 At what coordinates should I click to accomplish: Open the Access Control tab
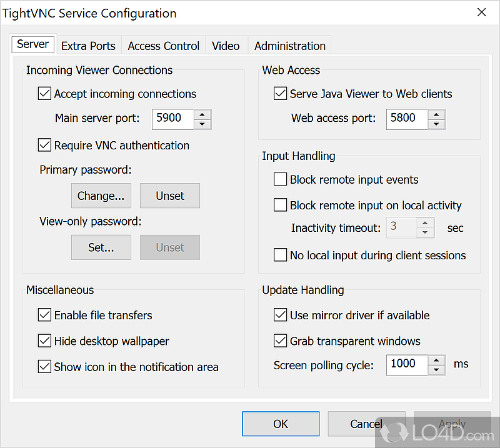[163, 46]
